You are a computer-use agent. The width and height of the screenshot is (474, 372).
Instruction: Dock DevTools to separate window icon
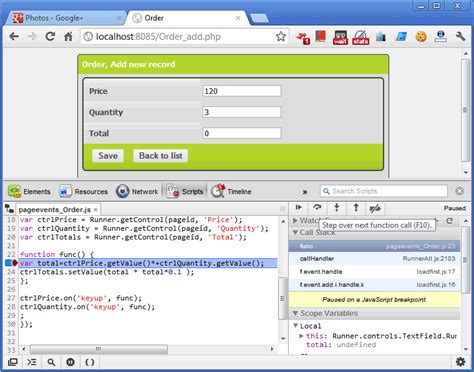13,362
